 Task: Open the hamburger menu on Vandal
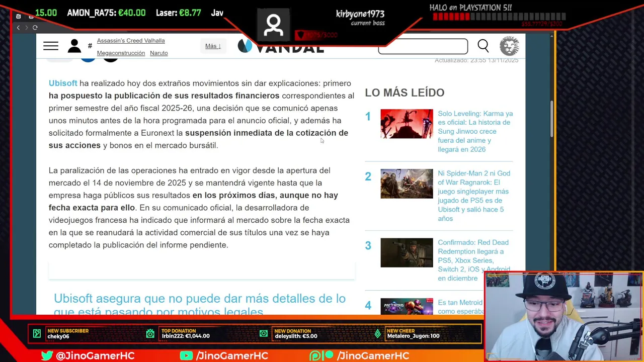coord(51,46)
